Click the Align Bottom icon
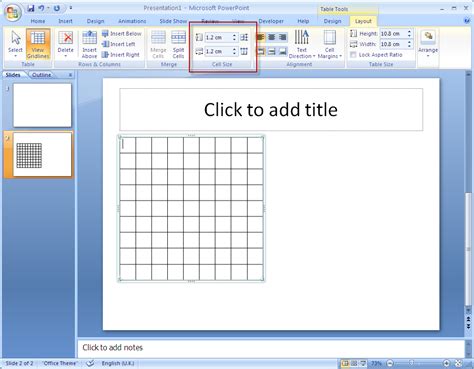The width and height of the screenshot is (474, 369). pos(283,51)
